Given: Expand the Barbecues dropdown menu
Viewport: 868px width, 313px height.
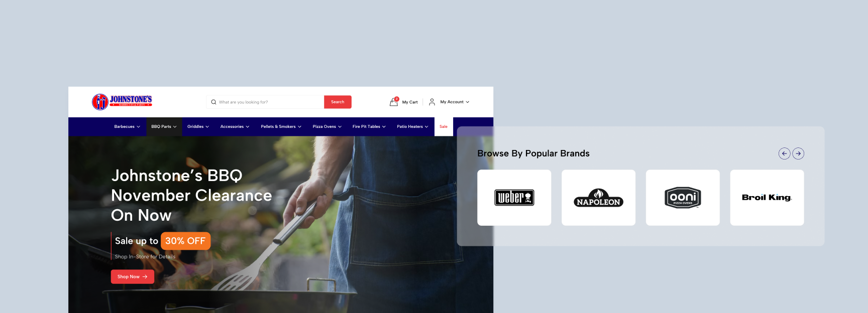Looking at the screenshot, I should (127, 126).
